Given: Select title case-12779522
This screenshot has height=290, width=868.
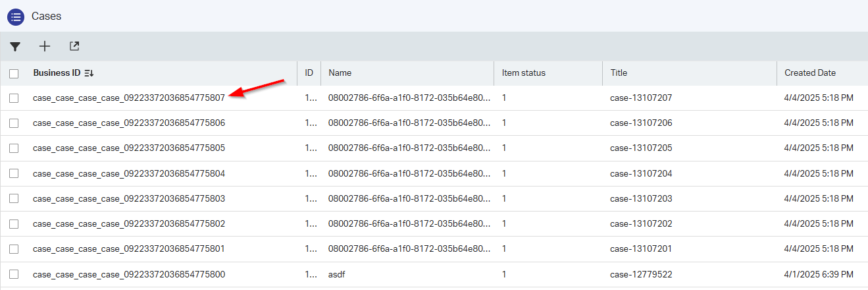Looking at the screenshot, I should [x=641, y=274].
